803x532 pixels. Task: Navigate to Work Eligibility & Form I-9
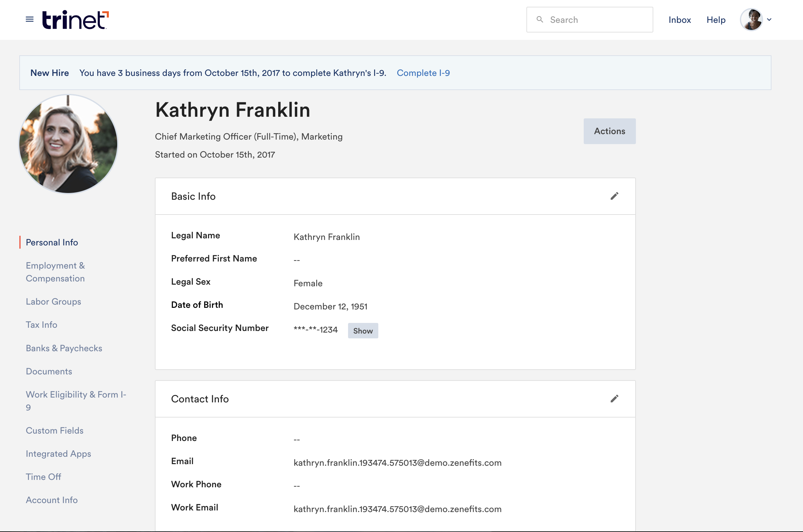76,401
